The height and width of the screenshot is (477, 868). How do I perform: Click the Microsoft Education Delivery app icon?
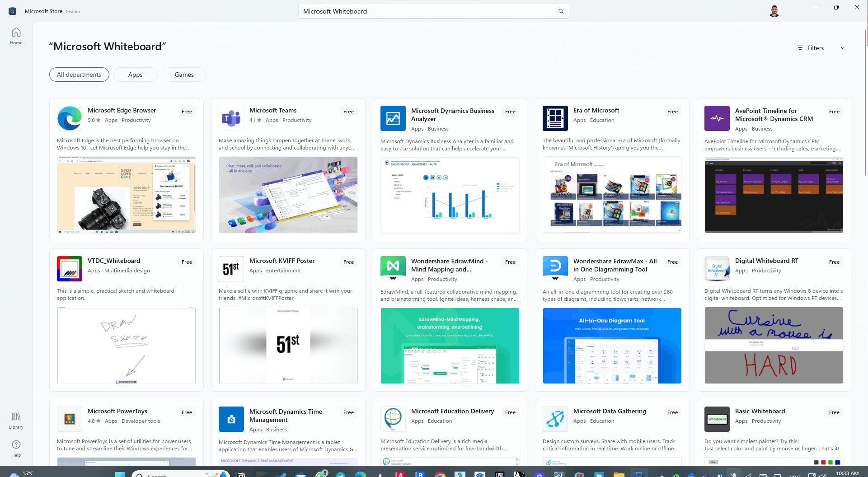tap(393, 419)
